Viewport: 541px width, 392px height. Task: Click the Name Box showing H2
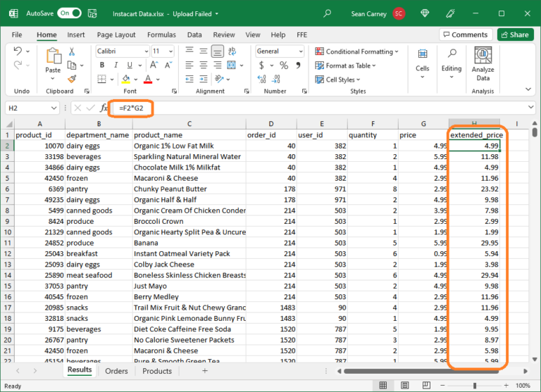[28, 108]
